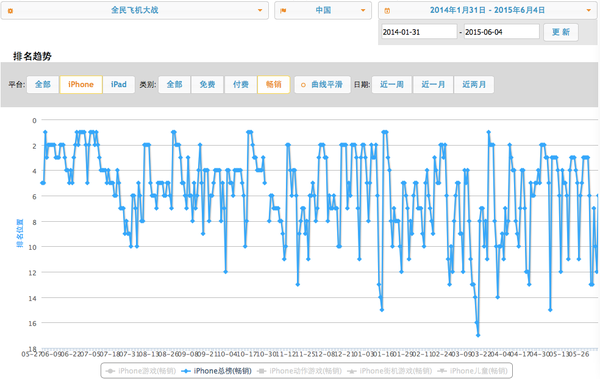The image size is (600, 379).
Task: Show the last week with 近一周
Action: click(x=392, y=84)
